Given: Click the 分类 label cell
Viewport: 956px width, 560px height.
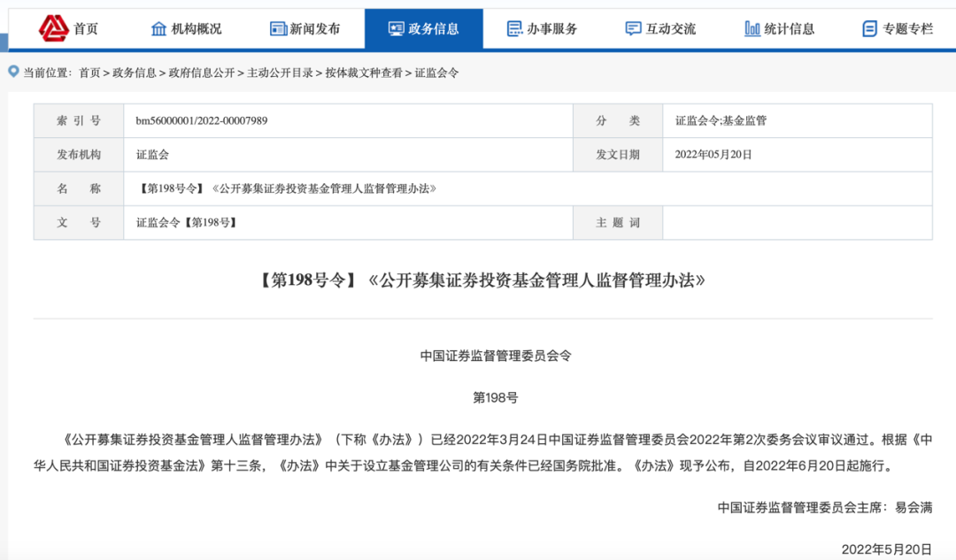Looking at the screenshot, I should 618,120.
